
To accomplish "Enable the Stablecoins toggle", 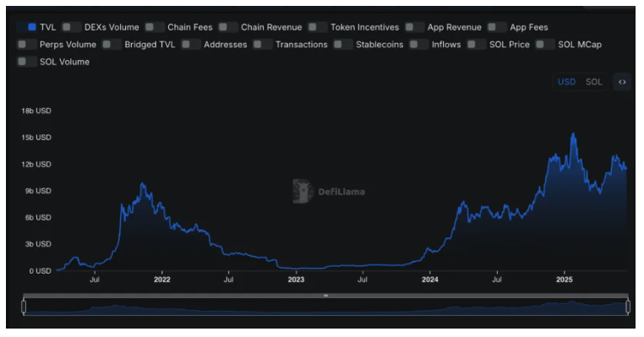I will coord(343,44).
